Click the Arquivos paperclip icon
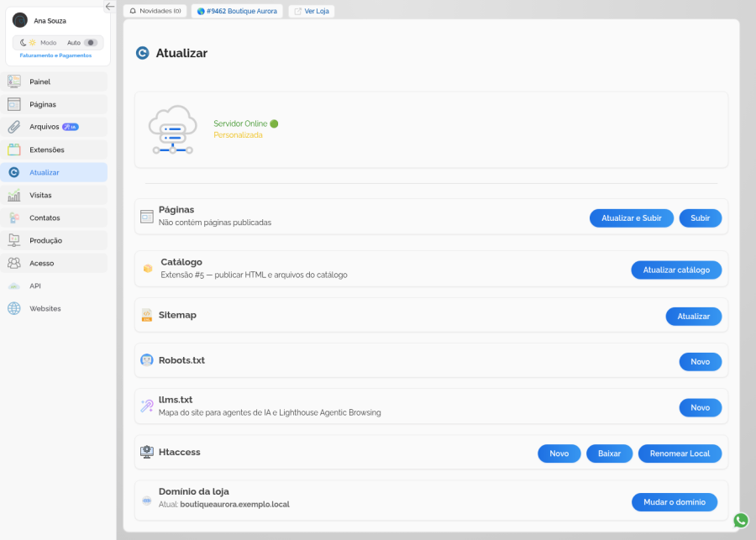 [14, 127]
